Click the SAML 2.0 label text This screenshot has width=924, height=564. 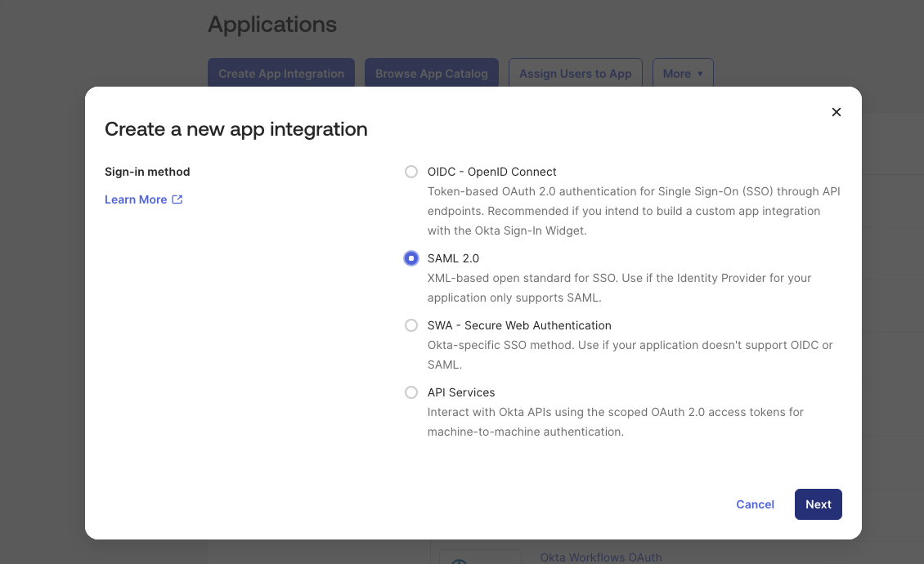click(453, 257)
